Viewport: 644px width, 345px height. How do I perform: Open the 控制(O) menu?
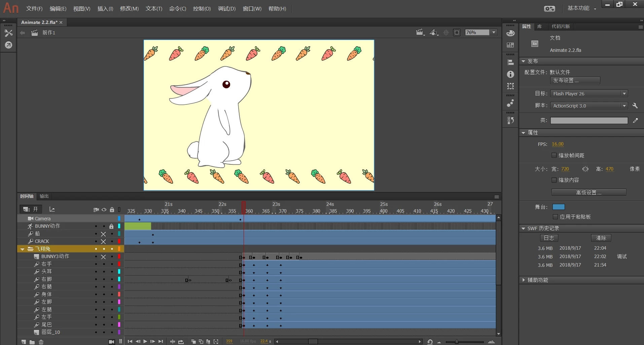click(x=202, y=8)
